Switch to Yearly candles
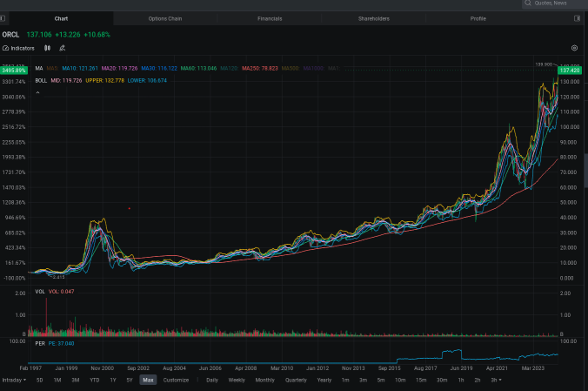Viewport: 588px width, 391px height. coord(324,380)
